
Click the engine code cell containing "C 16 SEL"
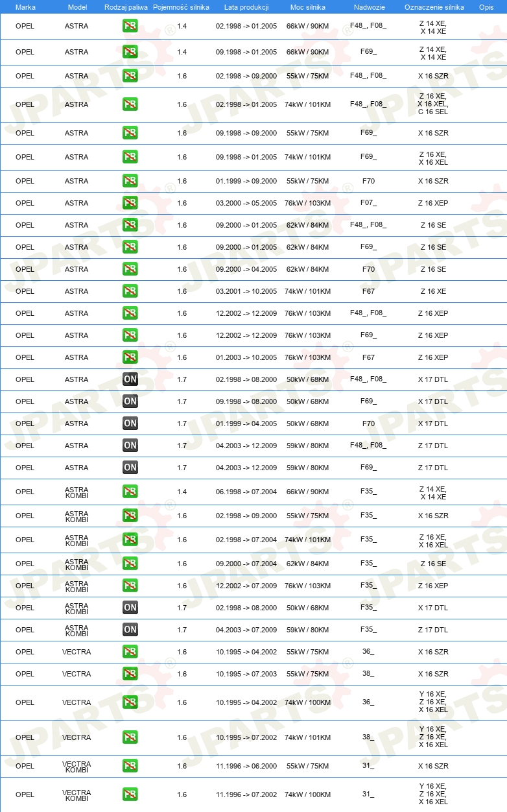point(433,104)
